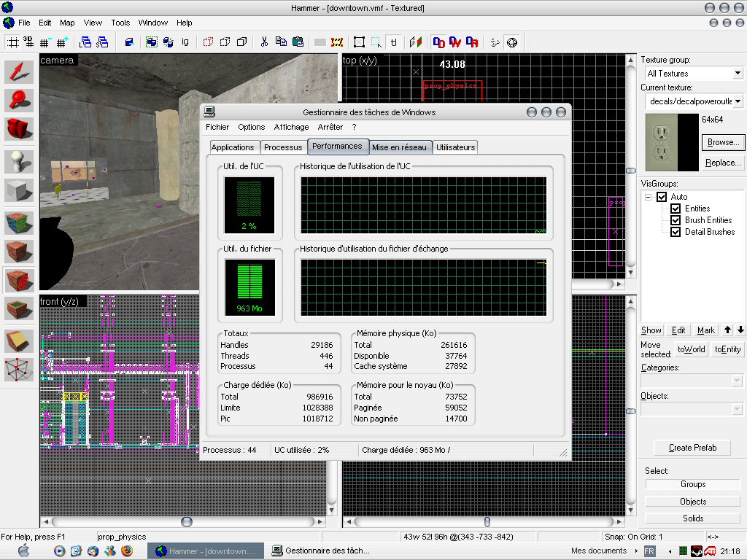Open the Affichage menu in Task Manager
The image size is (747, 560).
pos(291,127)
